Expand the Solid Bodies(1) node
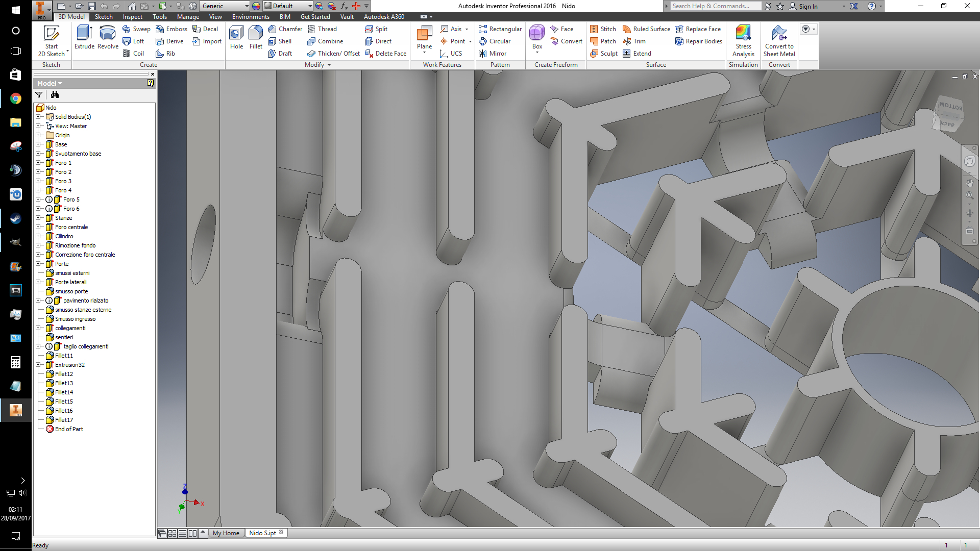 point(38,117)
